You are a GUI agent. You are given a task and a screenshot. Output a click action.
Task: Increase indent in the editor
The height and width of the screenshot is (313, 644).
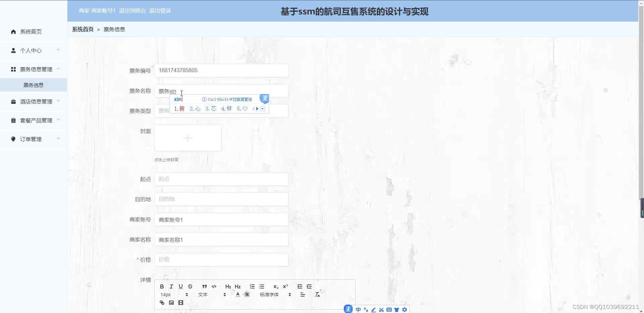tap(309, 286)
